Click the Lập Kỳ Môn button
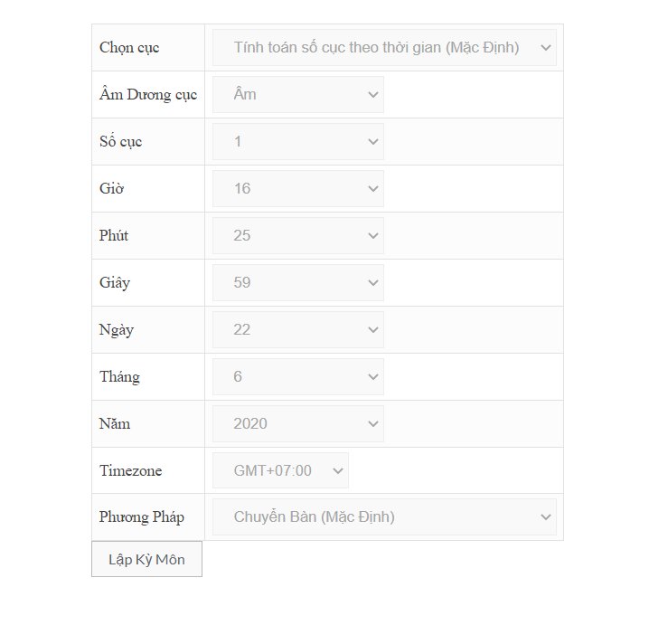The image size is (668, 644). 146,559
